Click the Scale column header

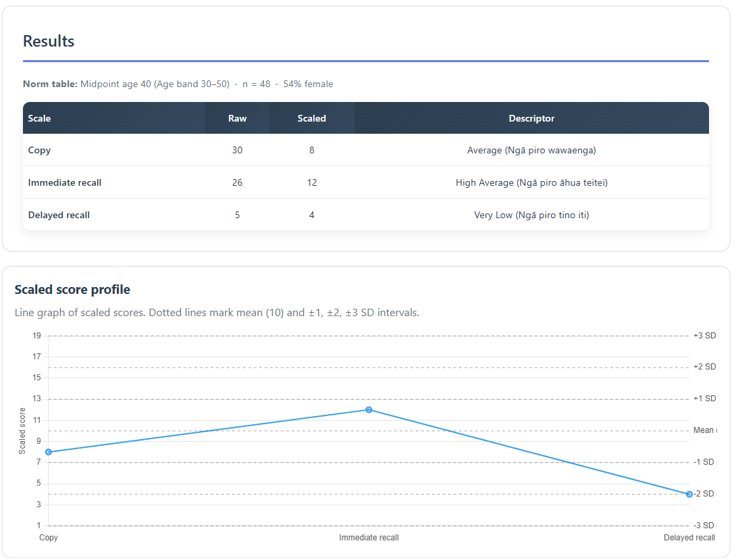click(39, 118)
